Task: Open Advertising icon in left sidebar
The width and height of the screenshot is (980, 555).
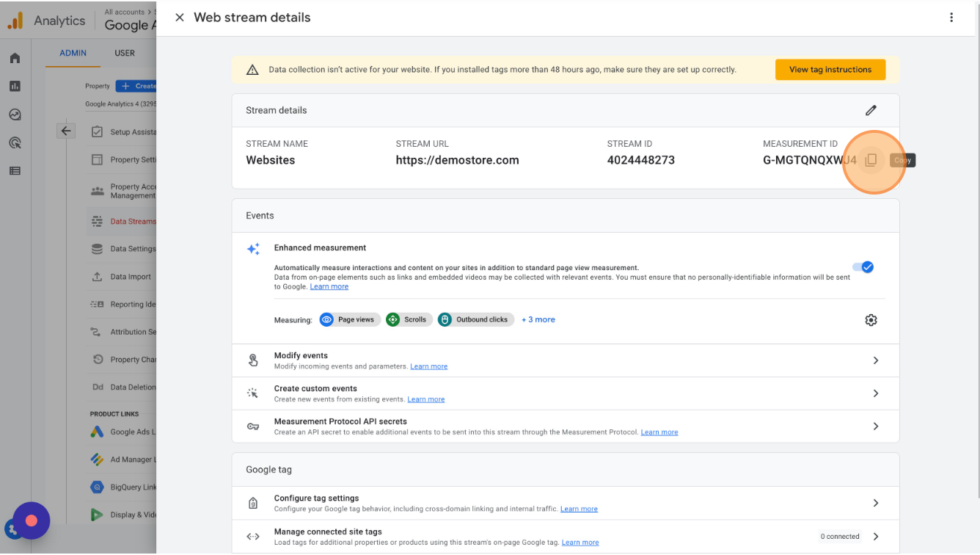Action: point(15,142)
